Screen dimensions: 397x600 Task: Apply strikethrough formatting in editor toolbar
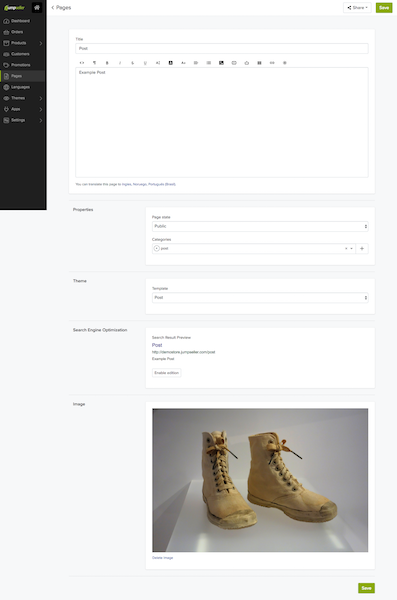(x=132, y=63)
